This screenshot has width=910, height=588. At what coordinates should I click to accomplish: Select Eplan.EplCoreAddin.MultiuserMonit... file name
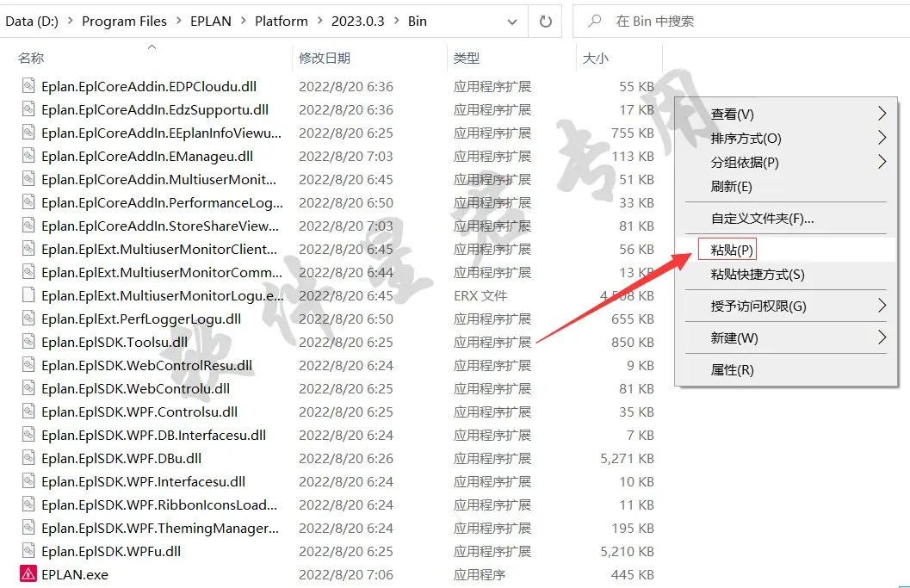point(159,179)
